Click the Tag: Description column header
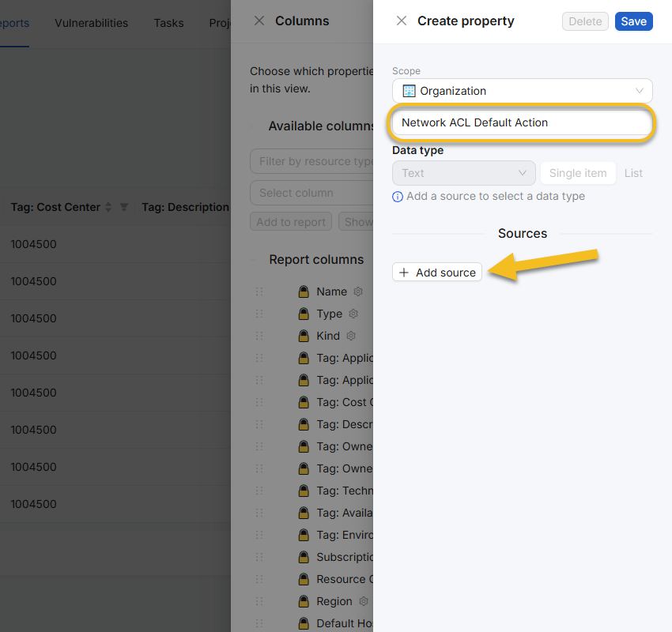 click(185, 207)
